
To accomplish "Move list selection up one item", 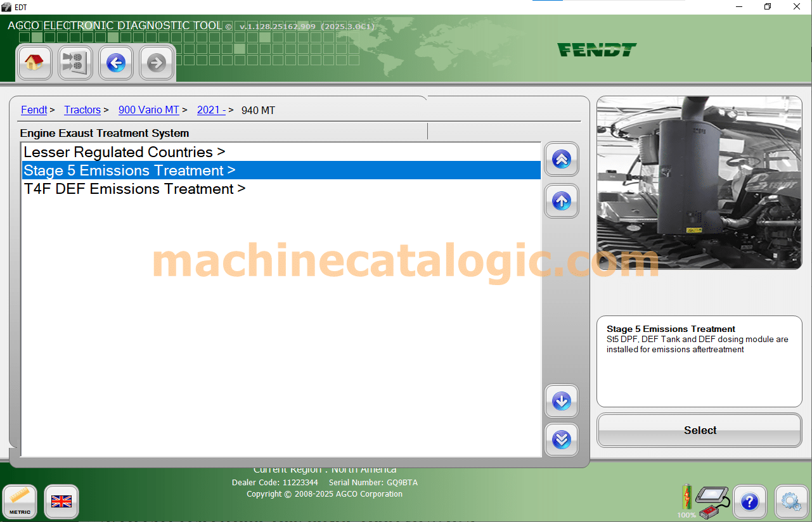I will tap(562, 201).
